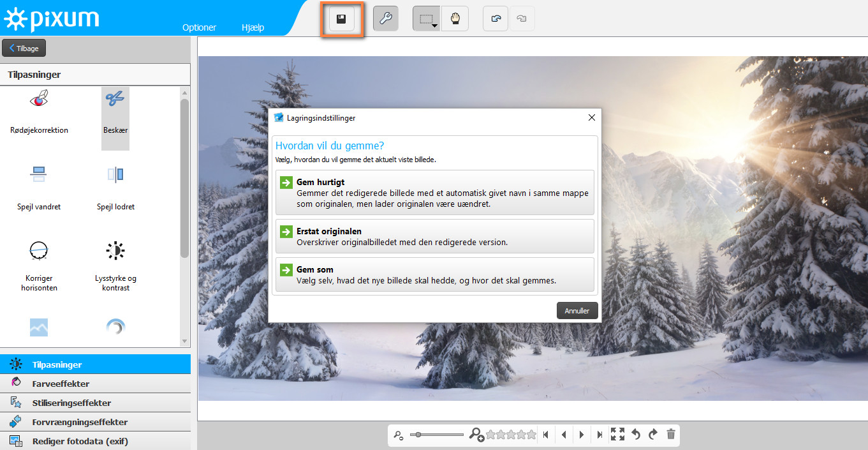The height and width of the screenshot is (450, 868).
Task: Click the floppy disk save icon
Action: [x=341, y=19]
